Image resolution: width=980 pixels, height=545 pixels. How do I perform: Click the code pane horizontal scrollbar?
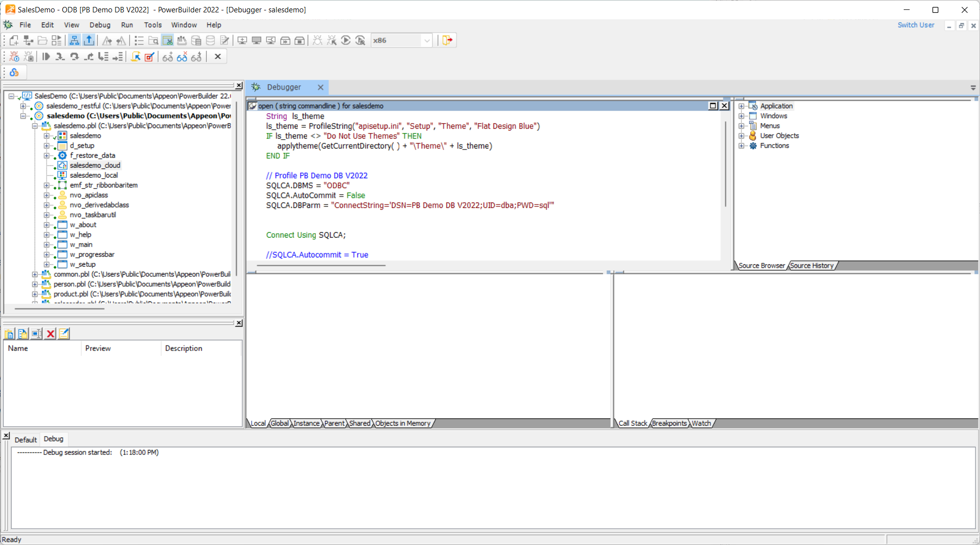coord(321,265)
